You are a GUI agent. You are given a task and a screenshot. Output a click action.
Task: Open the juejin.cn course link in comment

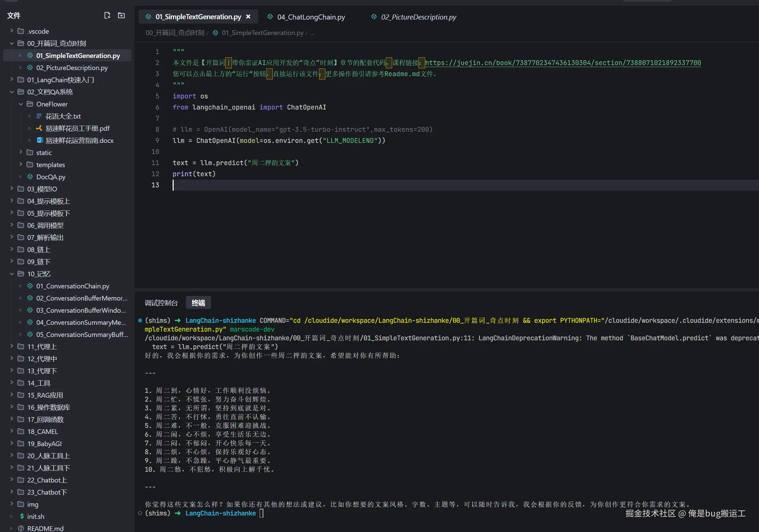tap(563, 63)
